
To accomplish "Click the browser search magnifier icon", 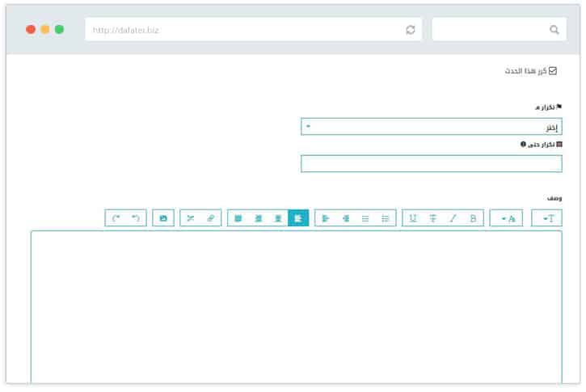I will tap(554, 30).
